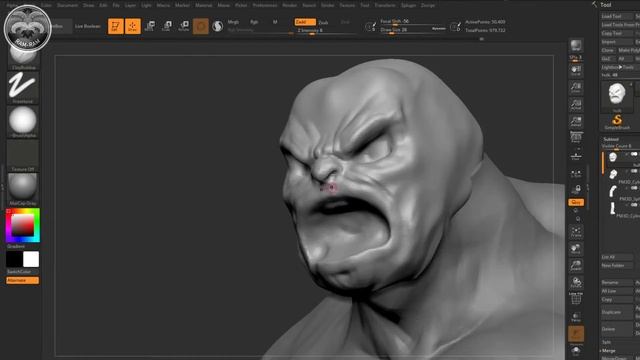
Task: Click the Frame mesh icon
Action: (x=576, y=232)
